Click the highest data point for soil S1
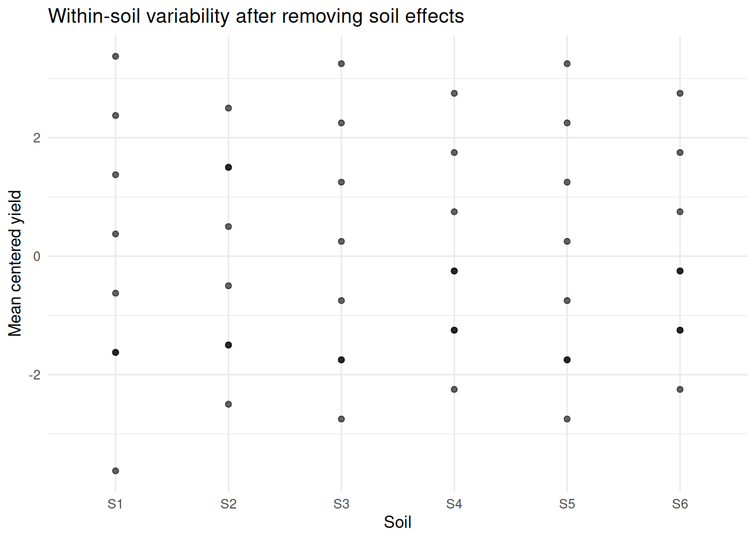This screenshot has width=756, height=540. point(115,56)
